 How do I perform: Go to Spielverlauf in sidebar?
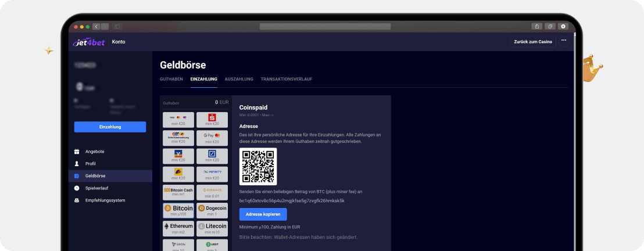tap(96, 188)
